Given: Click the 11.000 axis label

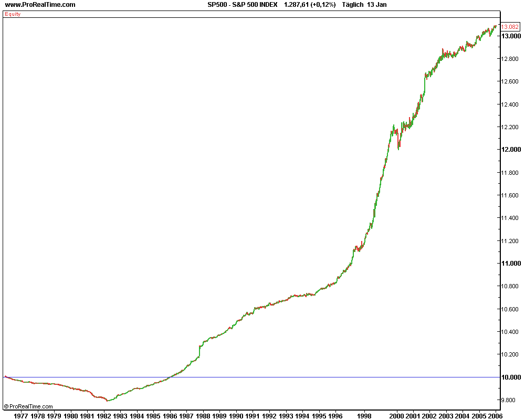Looking at the screenshot, I should [x=511, y=264].
